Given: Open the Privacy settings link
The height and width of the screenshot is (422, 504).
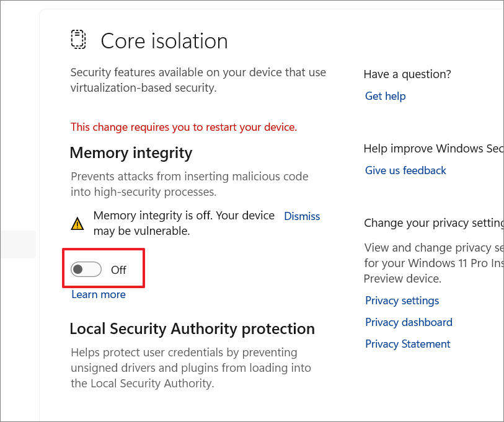Looking at the screenshot, I should coord(402,301).
